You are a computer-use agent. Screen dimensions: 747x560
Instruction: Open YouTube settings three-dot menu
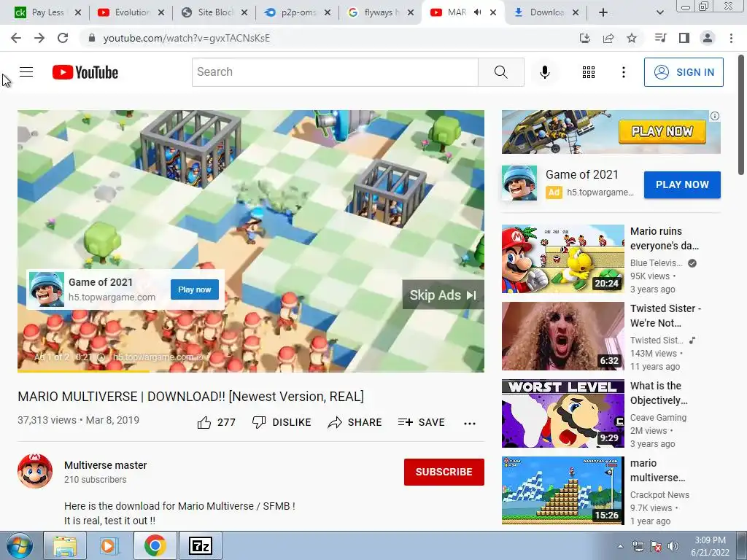tap(623, 72)
